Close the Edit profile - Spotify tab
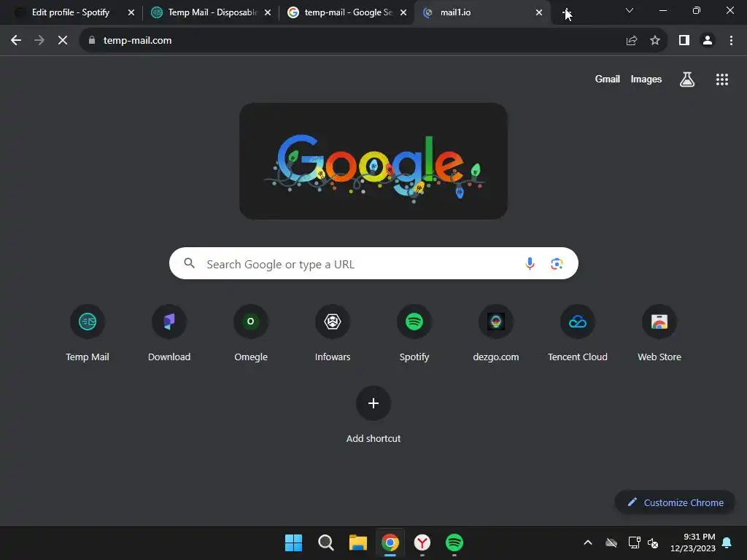This screenshot has width=747, height=560. [x=131, y=12]
